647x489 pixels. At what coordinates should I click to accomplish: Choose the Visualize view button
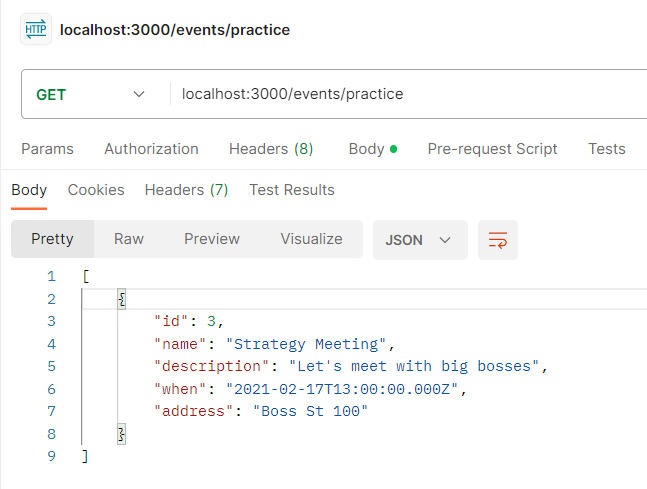[x=311, y=239]
